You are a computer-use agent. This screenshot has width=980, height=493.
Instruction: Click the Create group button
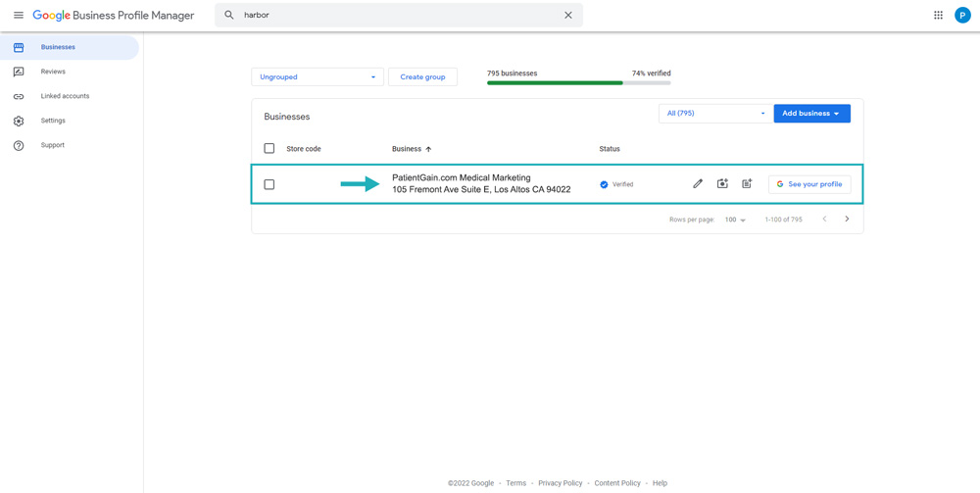422,76
